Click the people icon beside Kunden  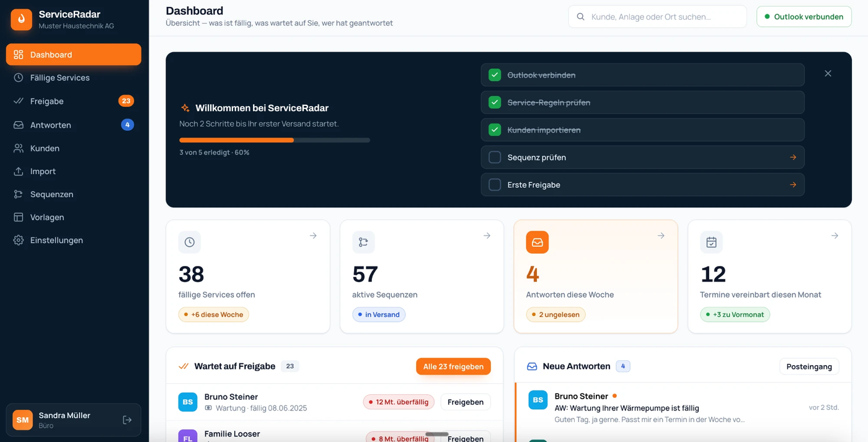[x=19, y=148]
